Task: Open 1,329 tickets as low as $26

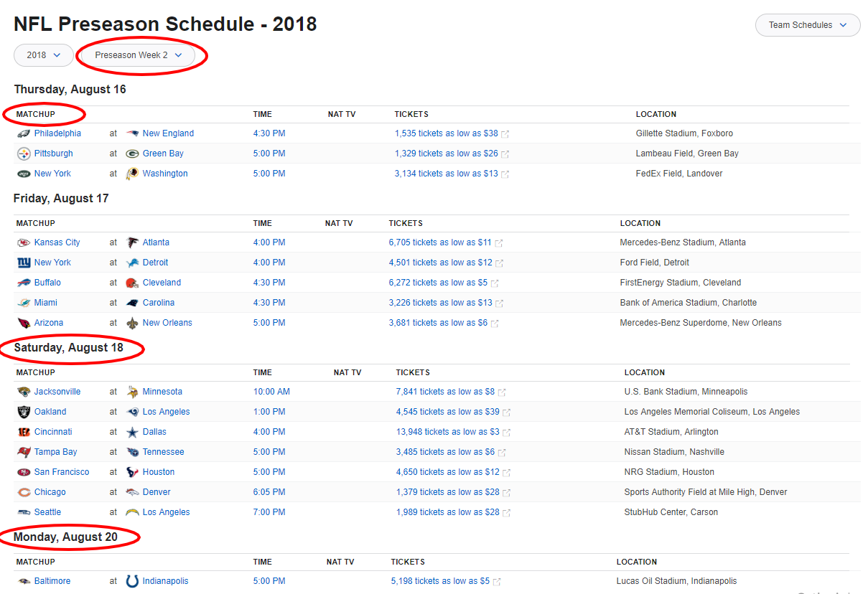Action: tap(447, 154)
